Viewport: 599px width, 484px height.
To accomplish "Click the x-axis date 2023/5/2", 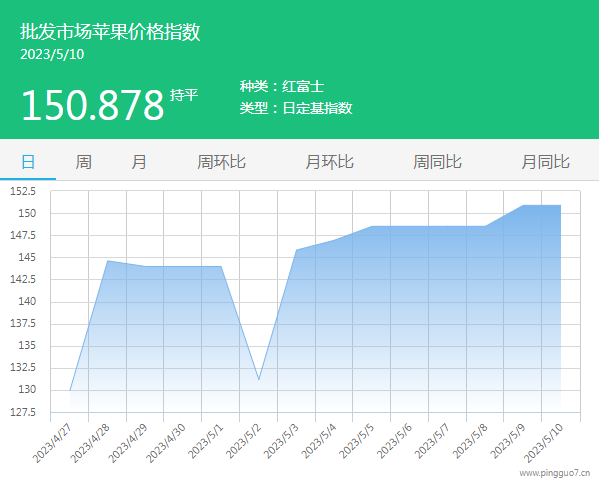I will [243, 442].
